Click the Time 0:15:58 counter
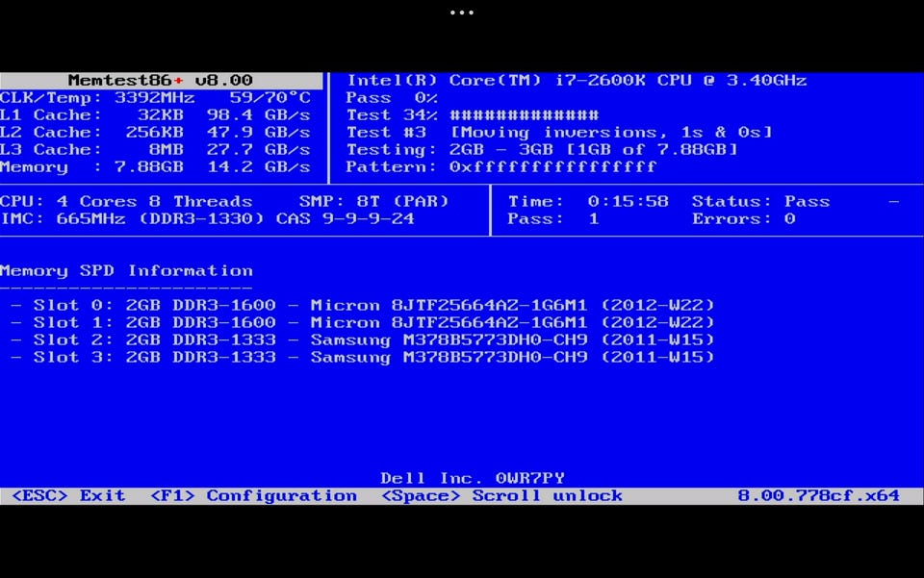Viewport: 924px width, 578px height. coord(588,201)
